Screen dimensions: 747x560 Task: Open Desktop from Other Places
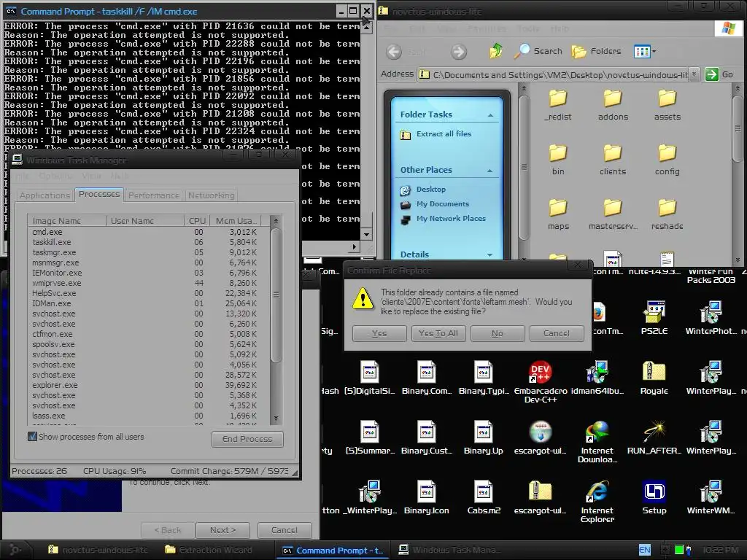(430, 189)
